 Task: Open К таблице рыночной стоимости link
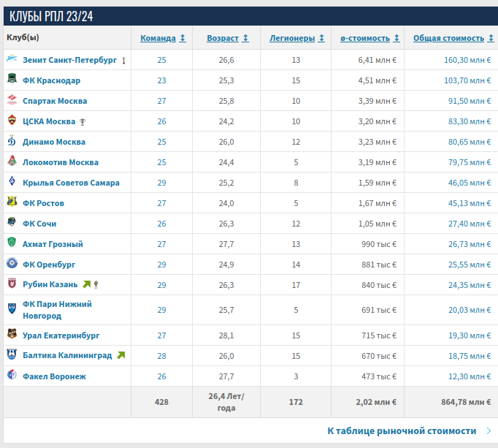point(402,431)
